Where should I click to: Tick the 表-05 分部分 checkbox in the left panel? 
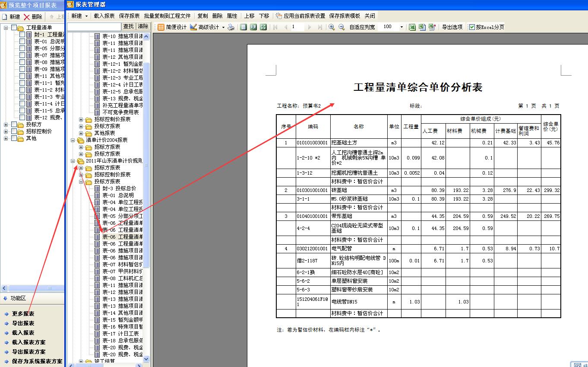pos(22,48)
